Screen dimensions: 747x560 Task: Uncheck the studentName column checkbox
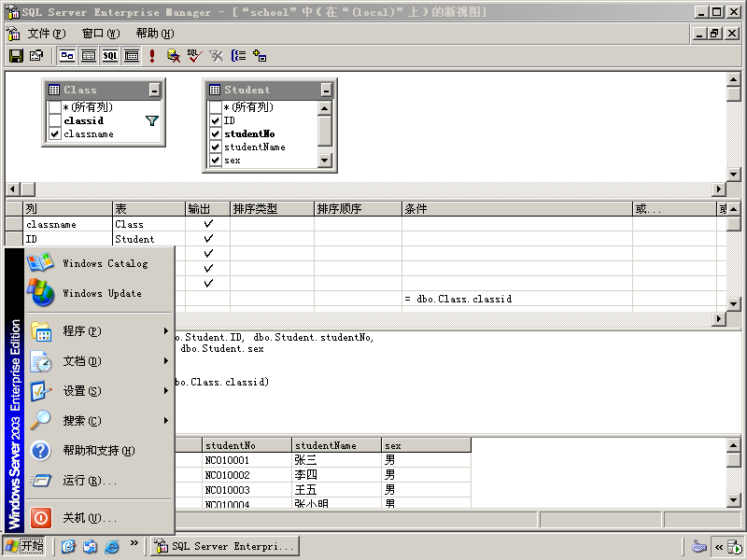[216, 147]
